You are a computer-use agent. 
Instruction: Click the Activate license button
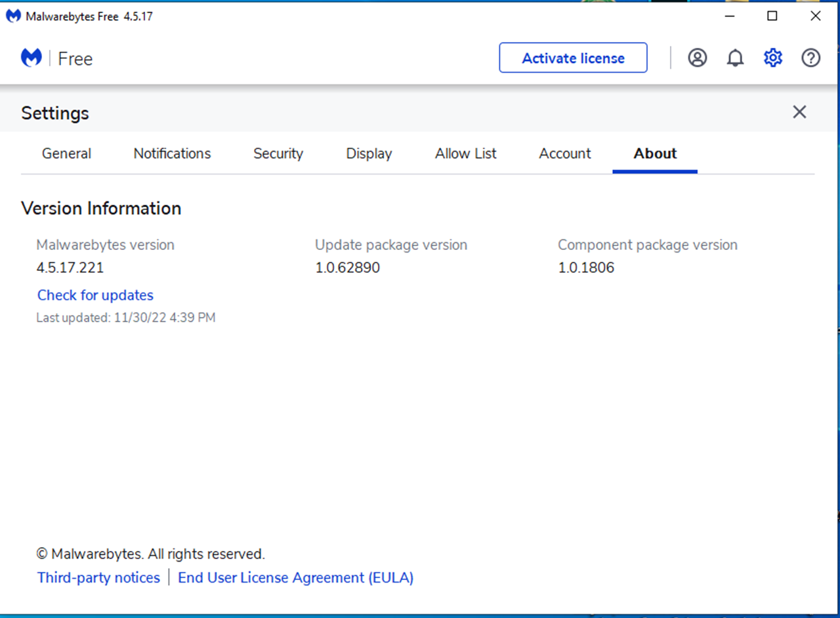click(573, 58)
